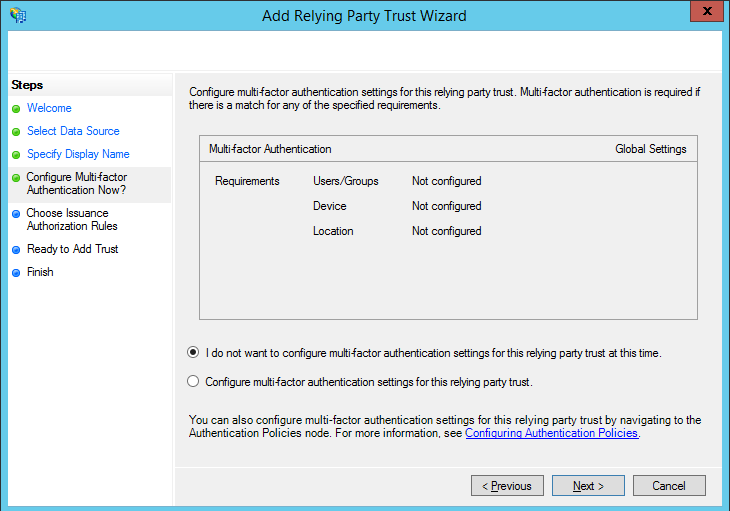Viewport: 730px width, 511px height.
Task: Open the Select Data Source step
Action: pos(73,131)
